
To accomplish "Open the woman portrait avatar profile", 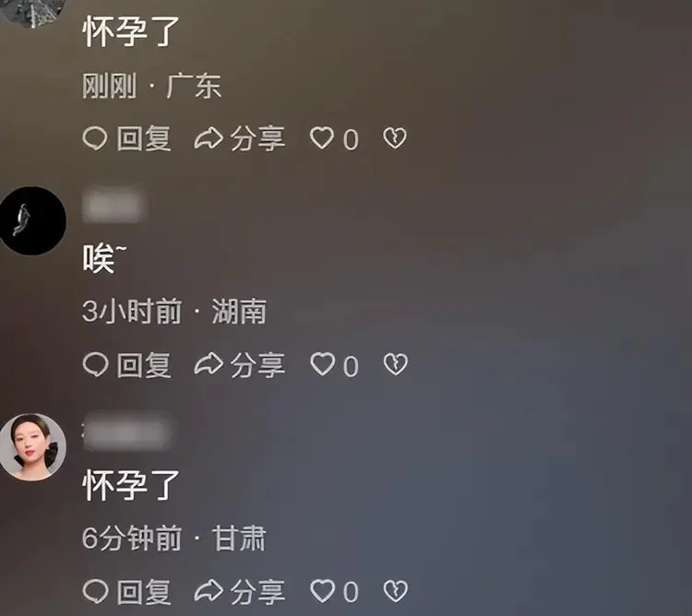I will click(x=32, y=446).
